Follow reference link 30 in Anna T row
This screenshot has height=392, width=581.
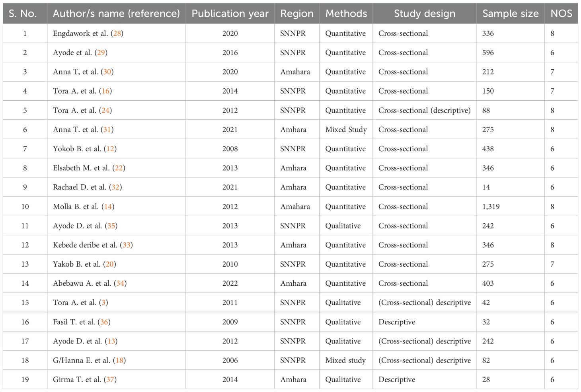107,72
